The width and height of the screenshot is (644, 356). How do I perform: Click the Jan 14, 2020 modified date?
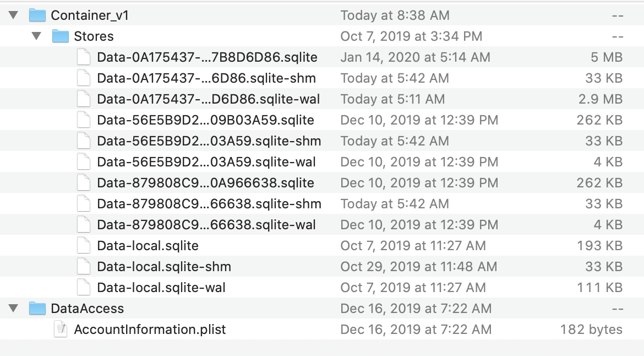pyautogui.click(x=415, y=57)
